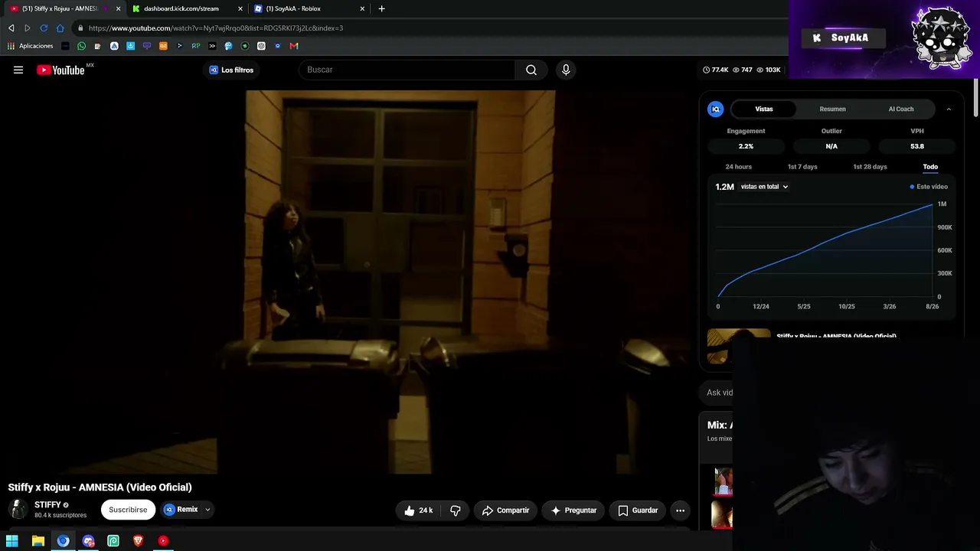Click the 77.4K clock stat in the header

click(716, 70)
